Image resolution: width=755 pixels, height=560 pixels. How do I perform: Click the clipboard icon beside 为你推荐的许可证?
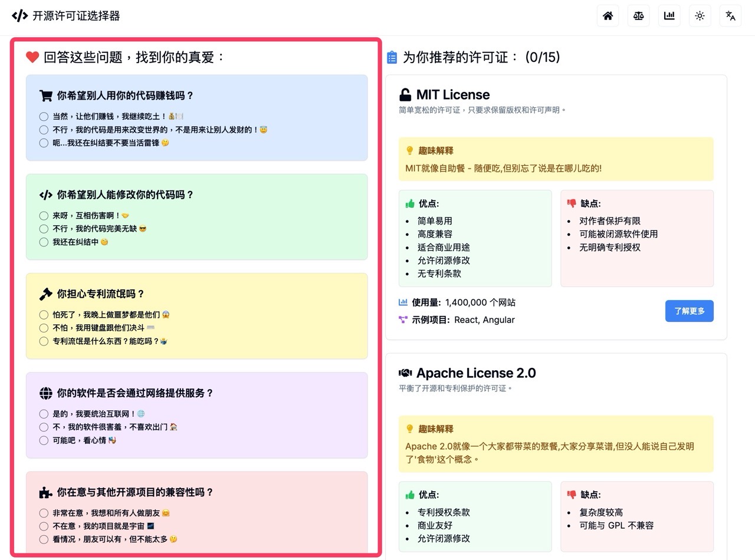[392, 57]
